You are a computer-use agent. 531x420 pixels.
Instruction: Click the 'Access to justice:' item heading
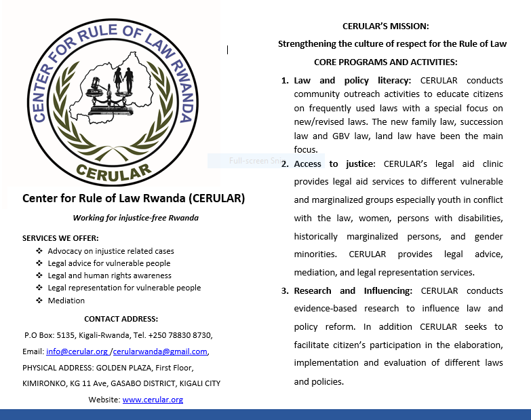point(334,164)
